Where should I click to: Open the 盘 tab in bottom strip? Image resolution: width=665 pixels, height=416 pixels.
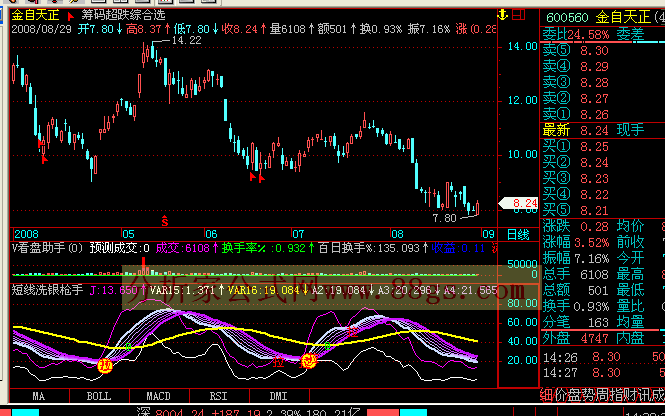(x=575, y=395)
